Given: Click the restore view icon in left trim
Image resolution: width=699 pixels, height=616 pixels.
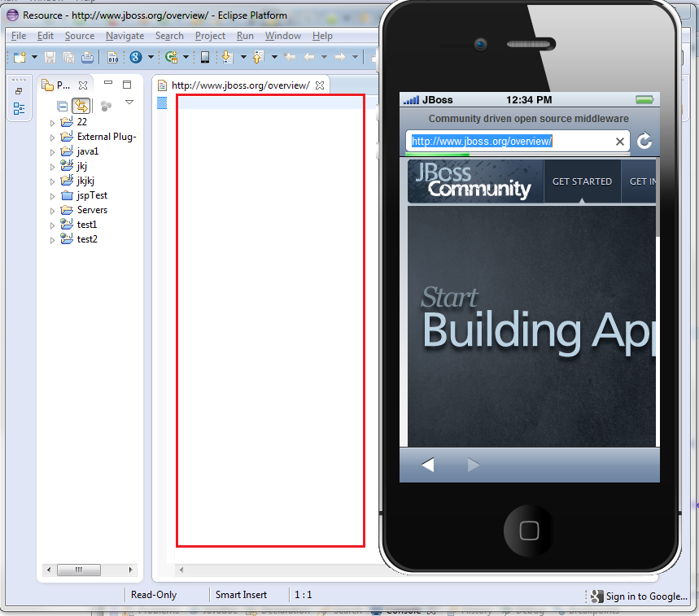Looking at the screenshot, I should point(19,91).
